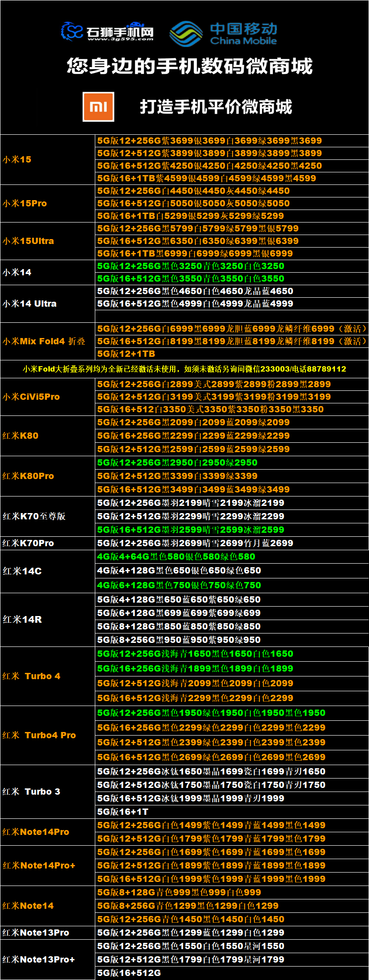Screen dimensions: 369x980
Task: Select the 小米14 Ultra model name cell
Action: click(x=48, y=304)
